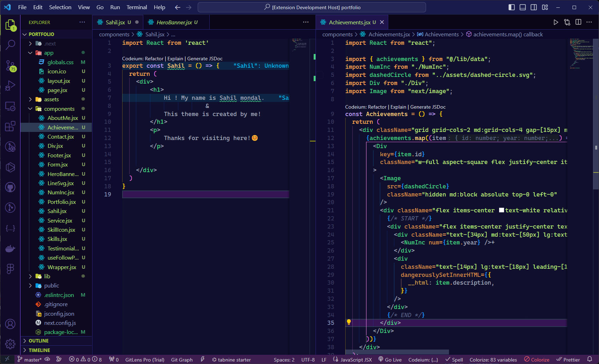Click Go Live in status bar
Screen dimensions: 599x364
[390, 360]
